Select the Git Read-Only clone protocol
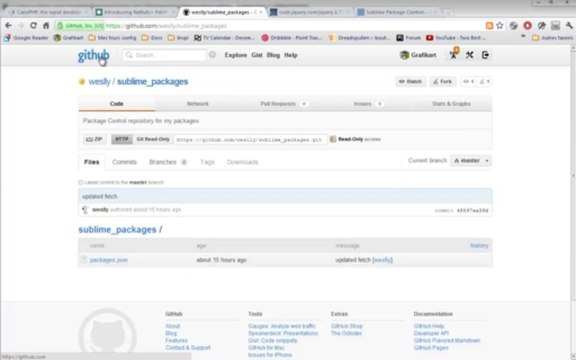Image resolution: width=576 pixels, height=360 pixels. click(153, 139)
